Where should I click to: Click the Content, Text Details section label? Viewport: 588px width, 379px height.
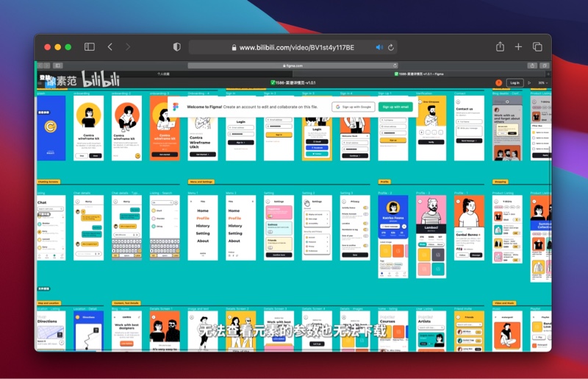click(x=126, y=302)
